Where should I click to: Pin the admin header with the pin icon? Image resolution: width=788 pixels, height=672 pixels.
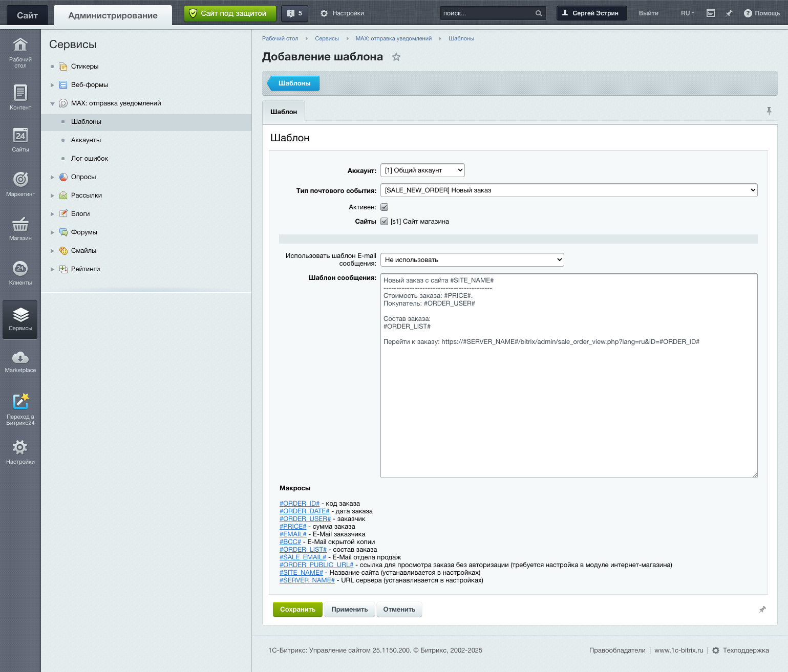click(729, 13)
